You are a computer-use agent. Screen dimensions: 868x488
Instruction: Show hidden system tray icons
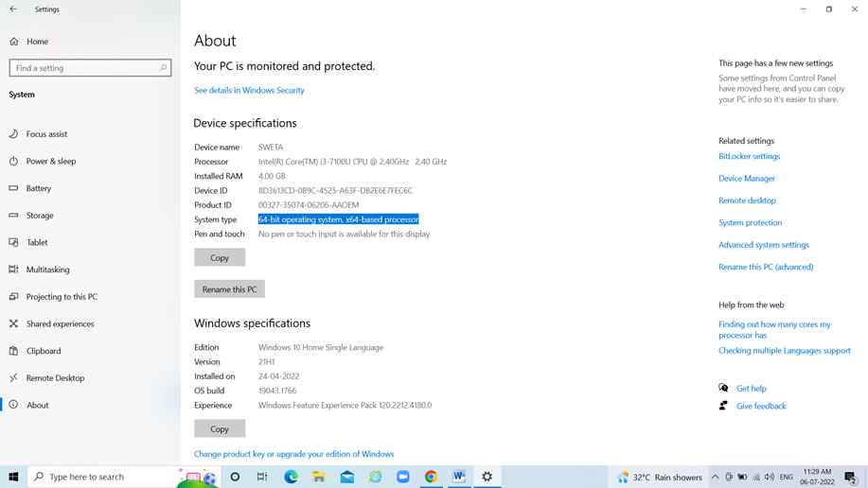[716, 477]
